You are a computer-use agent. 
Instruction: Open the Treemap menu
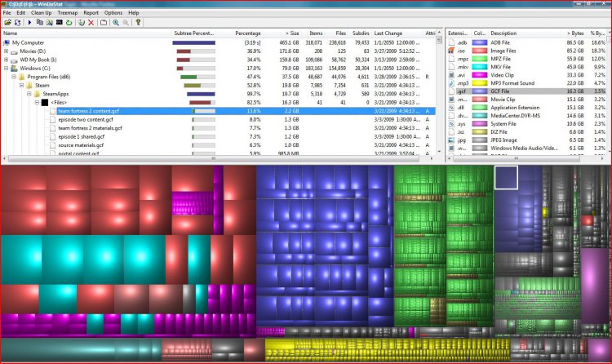tap(68, 12)
